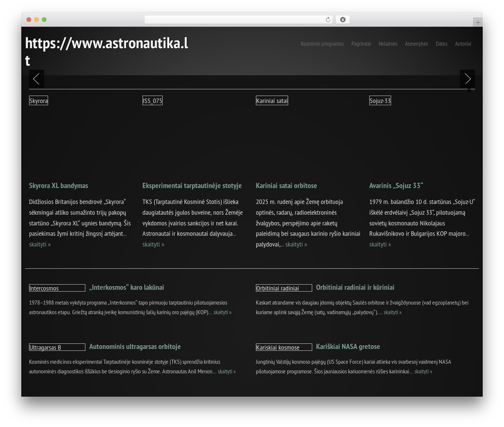This screenshot has height=427, width=504.
Task: Select the Datos menu item
Action: click(441, 44)
